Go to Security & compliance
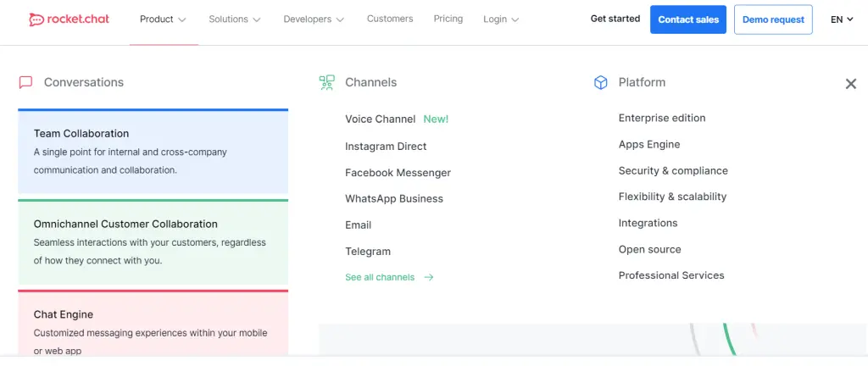 (x=672, y=170)
